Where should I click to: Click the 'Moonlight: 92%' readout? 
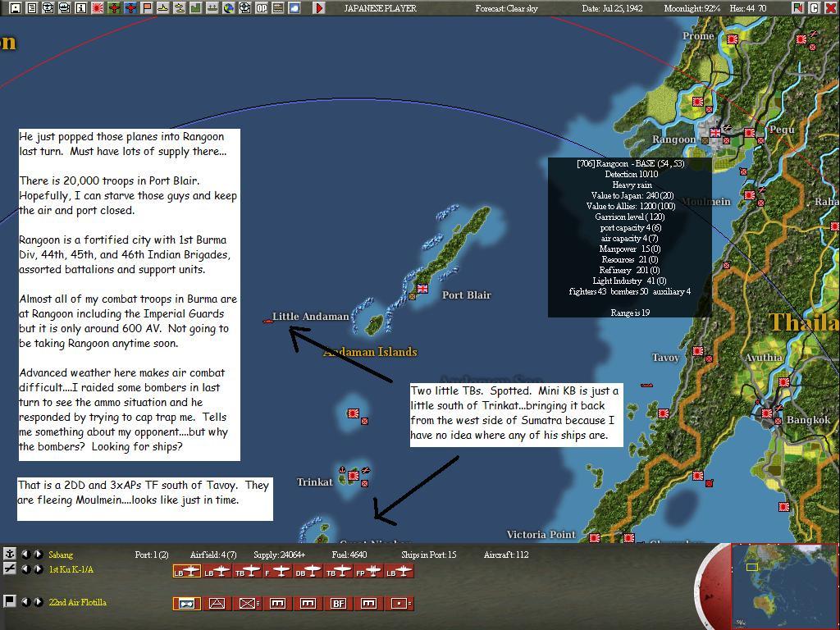coord(692,8)
